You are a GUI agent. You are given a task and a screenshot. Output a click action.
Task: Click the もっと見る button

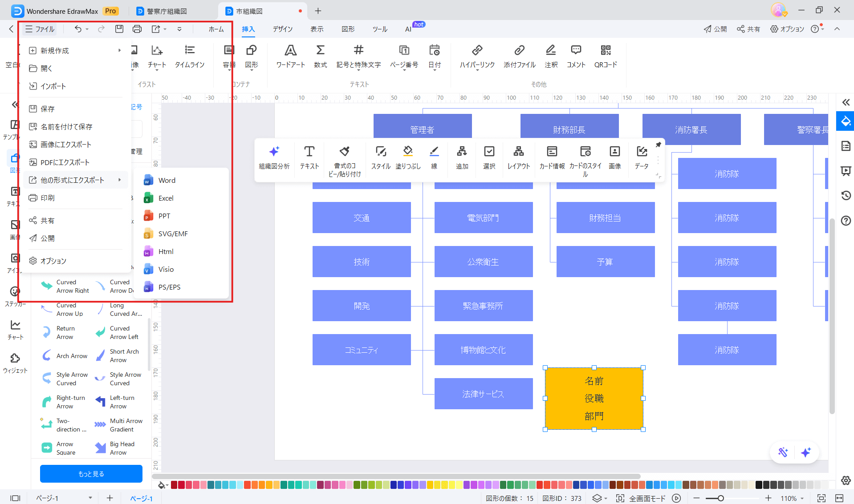(x=91, y=474)
